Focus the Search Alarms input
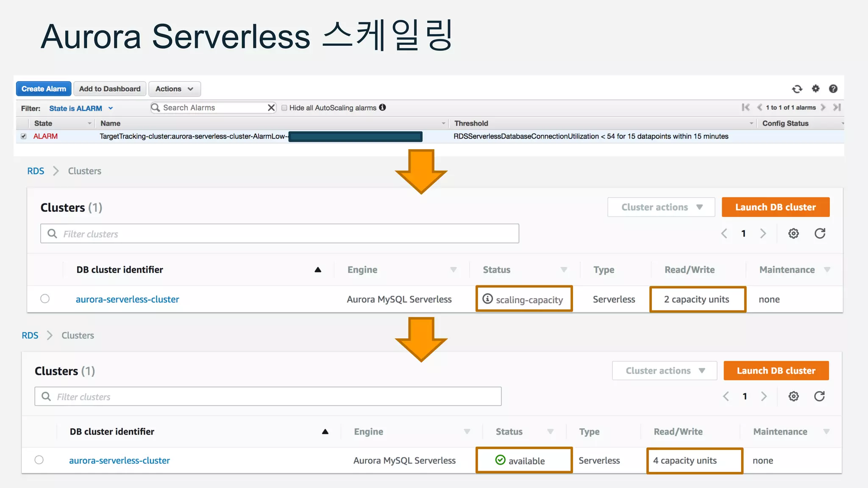The height and width of the screenshot is (488, 868). (213, 108)
